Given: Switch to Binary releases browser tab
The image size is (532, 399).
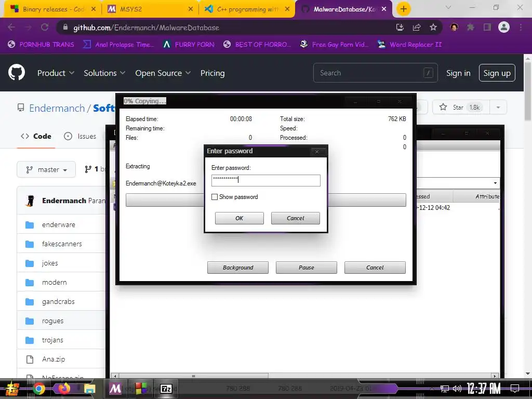Looking at the screenshot, I should [x=52, y=9].
